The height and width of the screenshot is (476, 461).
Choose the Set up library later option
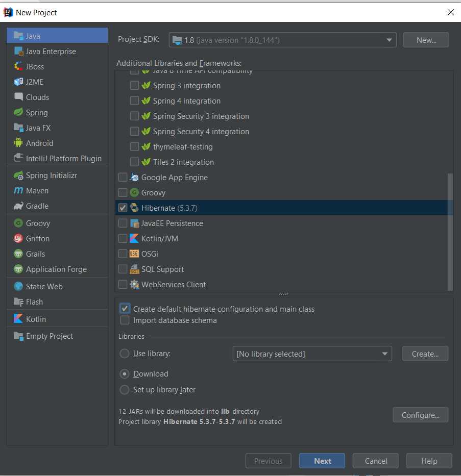click(x=124, y=390)
